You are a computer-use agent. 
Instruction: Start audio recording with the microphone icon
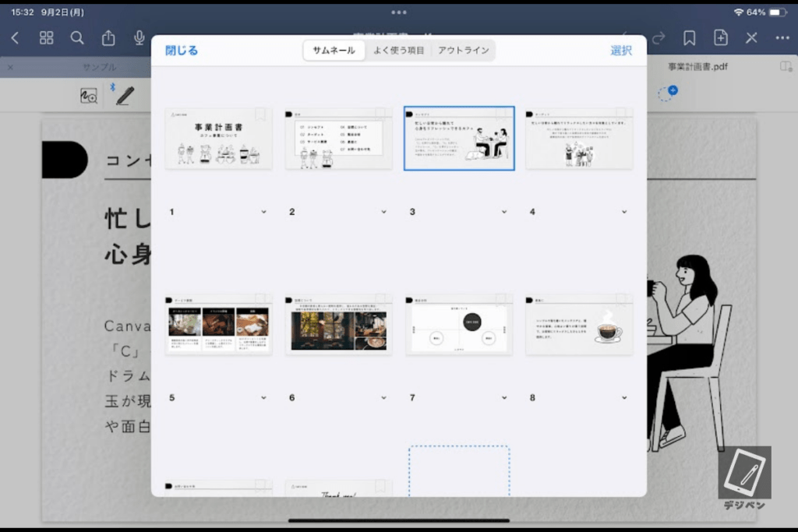click(x=139, y=37)
